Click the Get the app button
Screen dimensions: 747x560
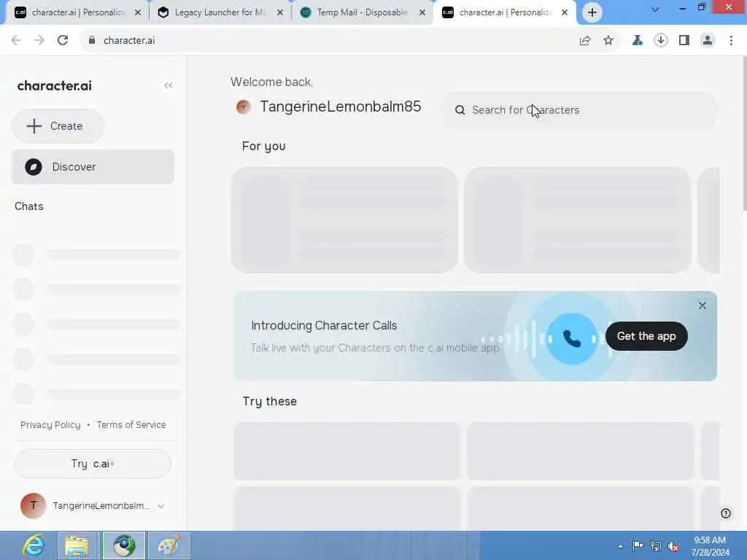tap(646, 336)
